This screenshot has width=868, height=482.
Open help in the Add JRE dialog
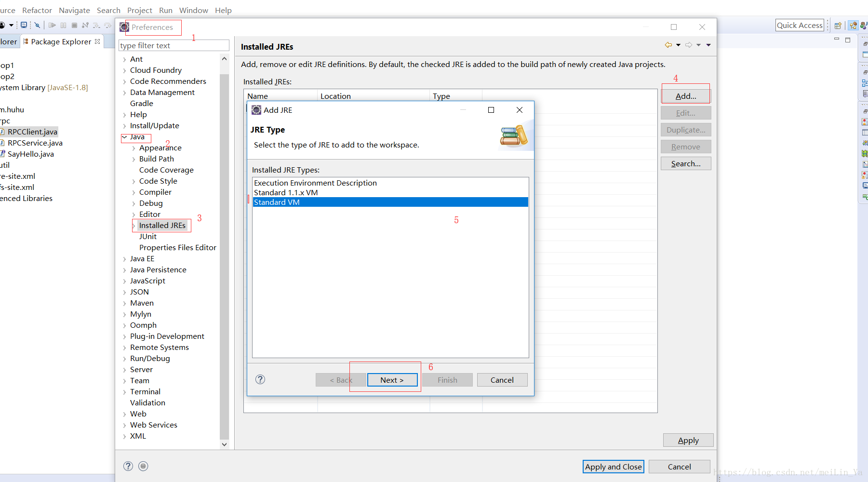pyautogui.click(x=260, y=379)
